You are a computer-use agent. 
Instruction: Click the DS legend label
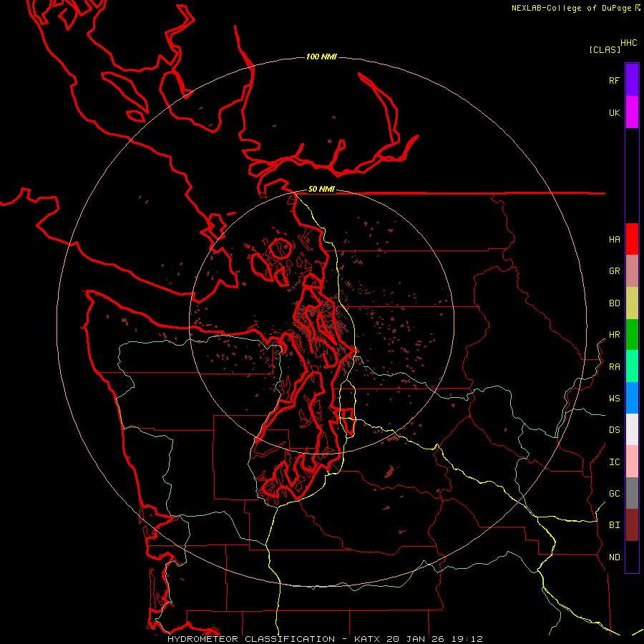(614, 430)
